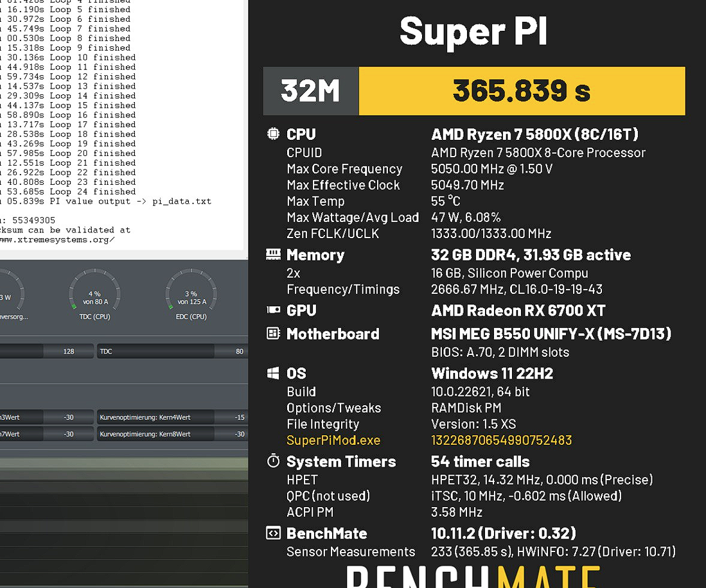The image size is (706, 588).
Task: Click the BENCHMATE logo at bottom
Action: coord(473,576)
